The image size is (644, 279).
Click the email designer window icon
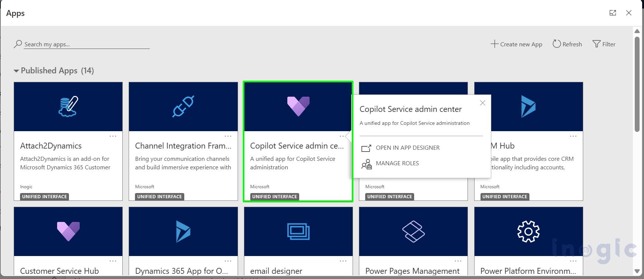point(298,232)
